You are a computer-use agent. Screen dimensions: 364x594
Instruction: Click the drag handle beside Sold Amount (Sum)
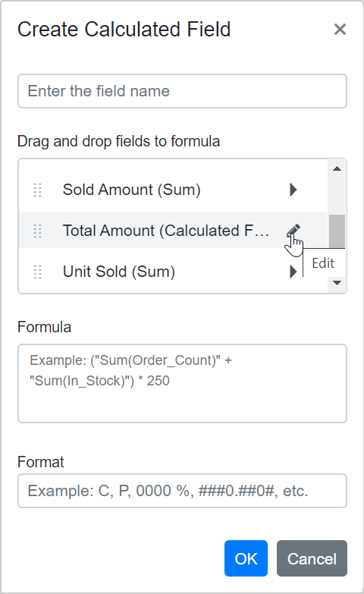(x=37, y=190)
